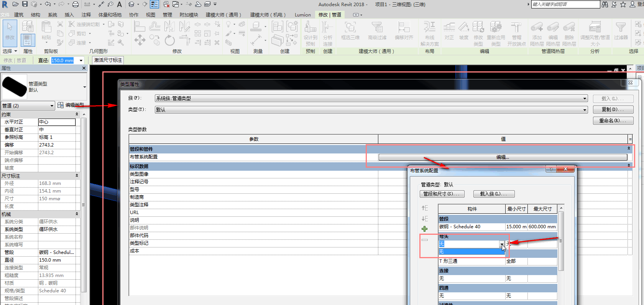The width and height of the screenshot is (644, 305).
Task: Click the Resize Duct/Pipe (调整风管/管道大小) tool
Action: tap(595, 34)
